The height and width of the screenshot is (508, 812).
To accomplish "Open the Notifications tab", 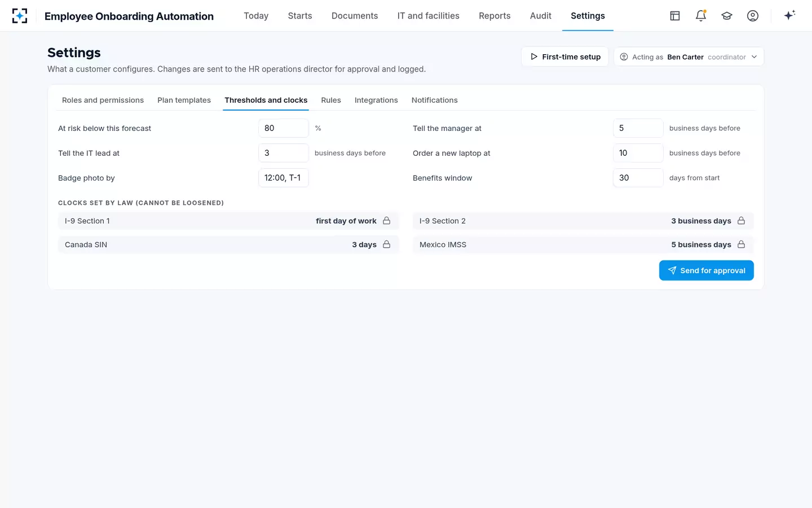I will pyautogui.click(x=435, y=100).
